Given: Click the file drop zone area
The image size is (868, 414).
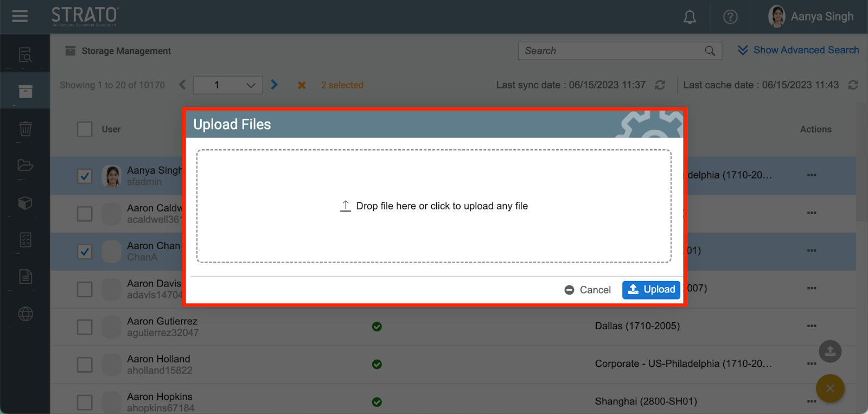Looking at the screenshot, I should click(x=434, y=206).
